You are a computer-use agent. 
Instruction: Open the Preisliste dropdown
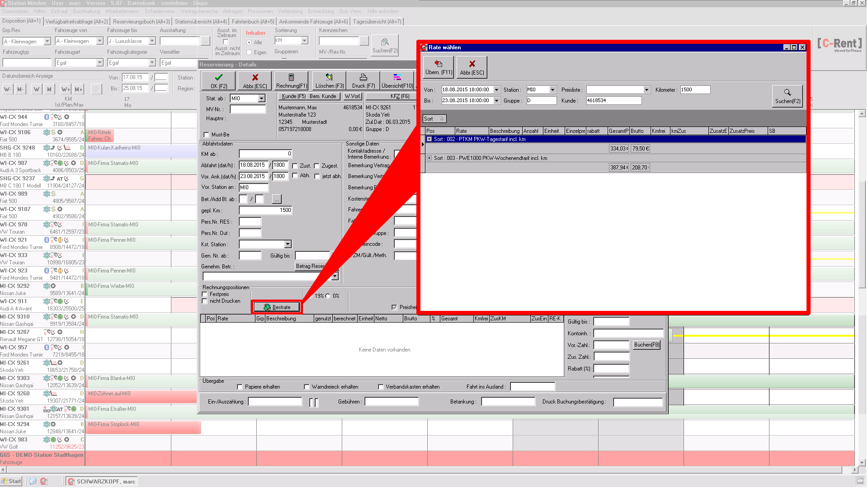[x=646, y=90]
